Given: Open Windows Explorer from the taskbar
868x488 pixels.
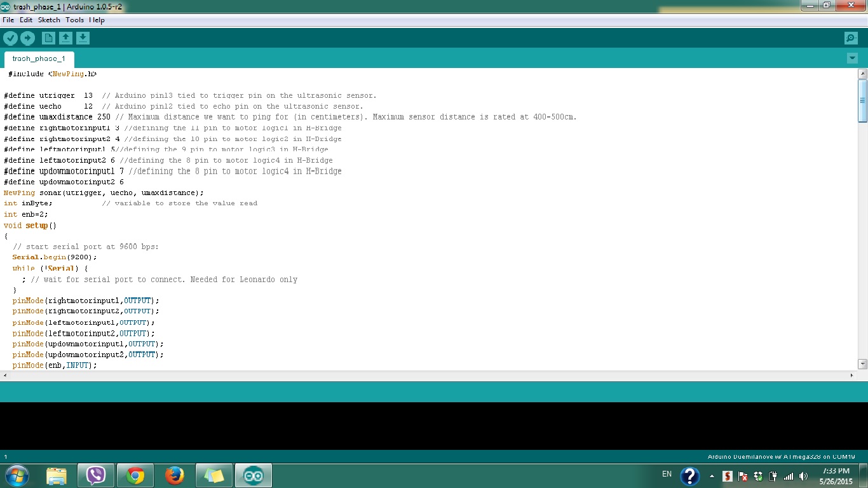Looking at the screenshot, I should pos(57,475).
